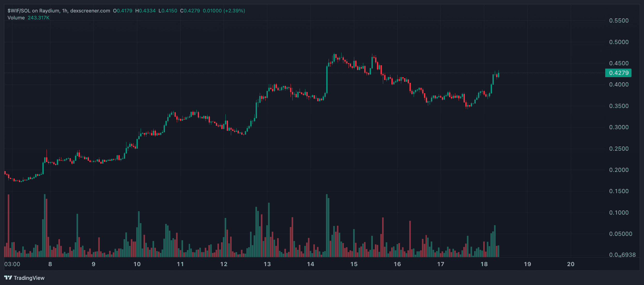Click the 0.3000 price axis label
Viewport: 644px width, 285px height.
click(x=619, y=127)
